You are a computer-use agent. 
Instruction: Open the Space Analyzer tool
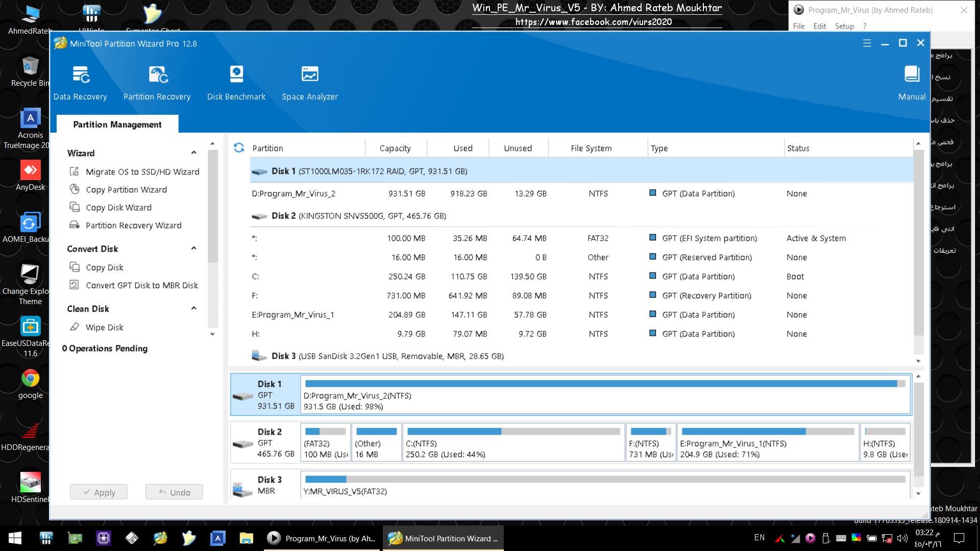[x=310, y=83]
